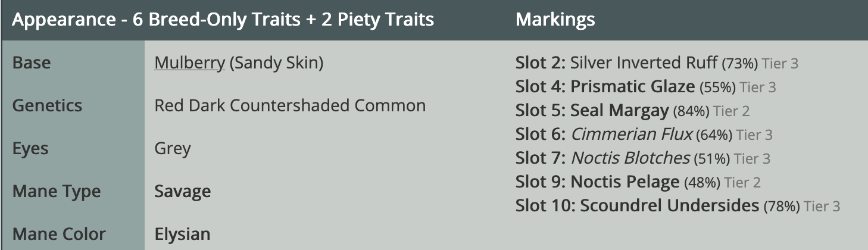
Task: Click the Mulberry base link
Action: (189, 63)
